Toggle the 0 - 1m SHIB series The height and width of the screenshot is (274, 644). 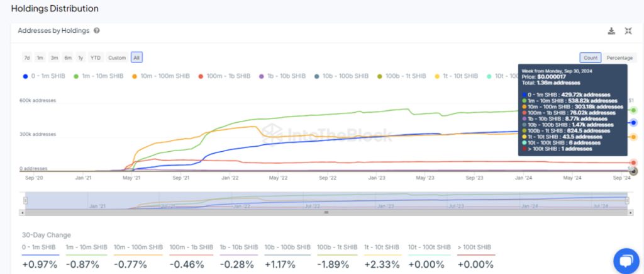(43, 76)
